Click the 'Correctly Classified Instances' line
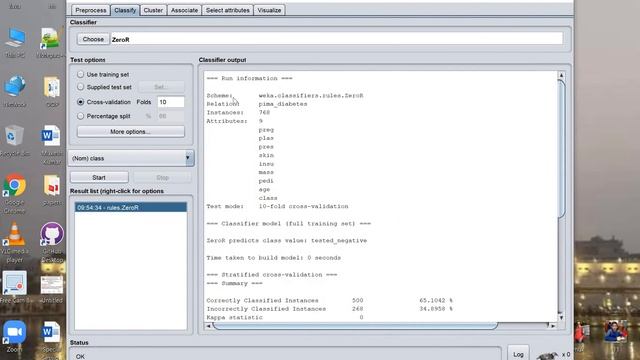This screenshot has width=640, height=360. pos(329,300)
